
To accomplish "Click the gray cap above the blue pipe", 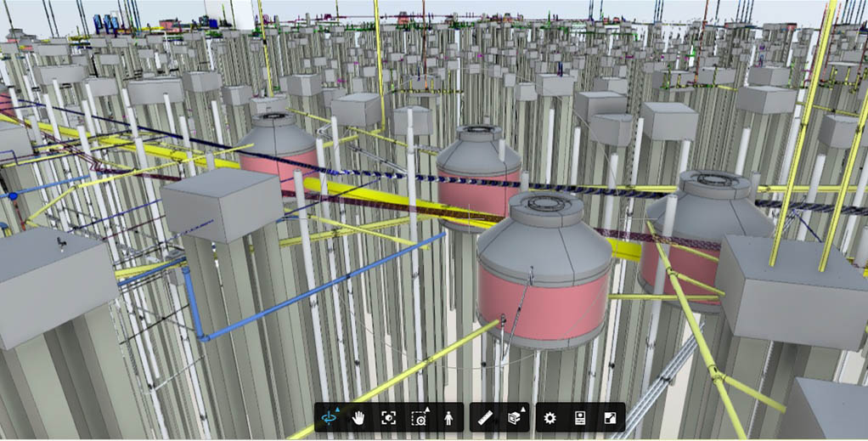I will (221, 204).
